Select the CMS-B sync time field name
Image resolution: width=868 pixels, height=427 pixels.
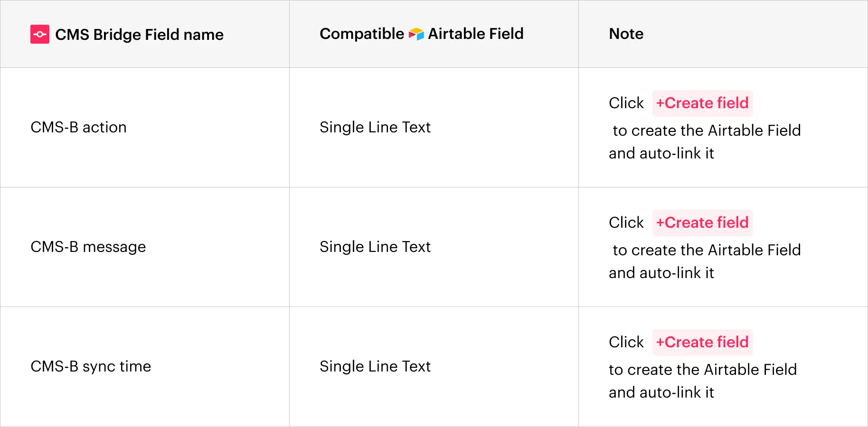coord(91,366)
